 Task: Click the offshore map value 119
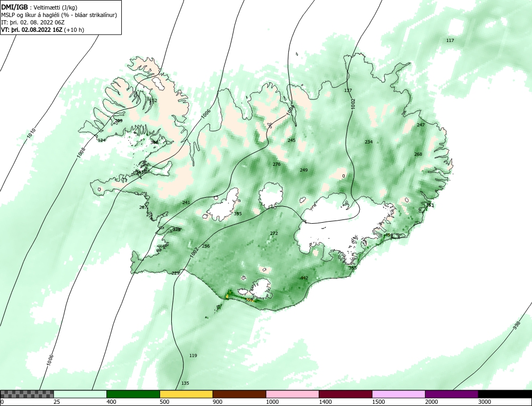coord(193,356)
